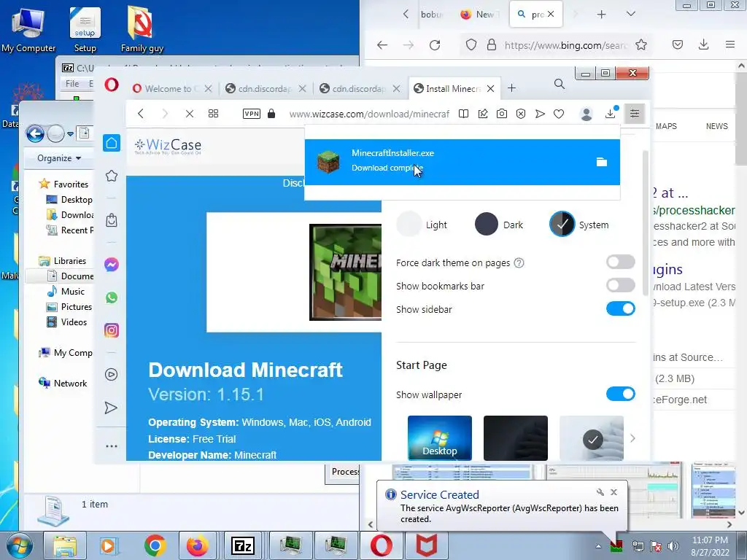The image size is (747, 560).
Task: Click taskbar clock 11:07 PM
Action: (710, 546)
